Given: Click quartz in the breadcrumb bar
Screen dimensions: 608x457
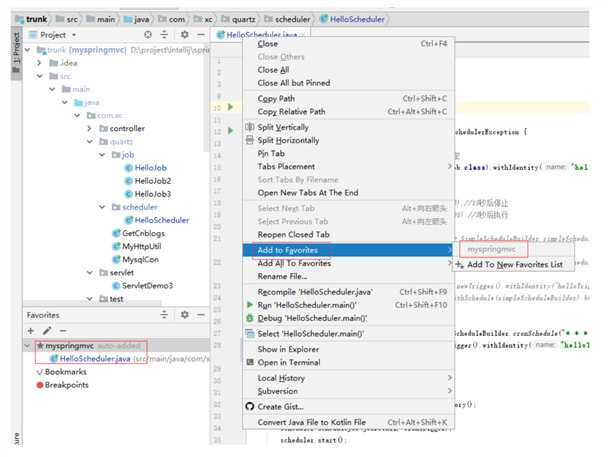Looking at the screenshot, I should tap(238, 19).
